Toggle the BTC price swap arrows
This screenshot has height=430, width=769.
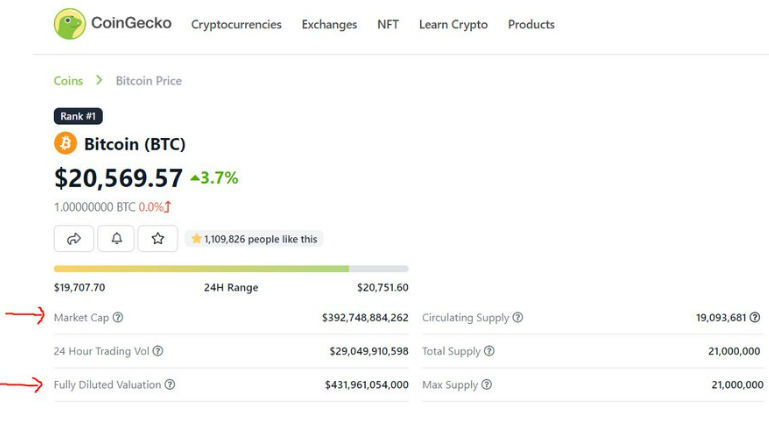click(x=168, y=207)
